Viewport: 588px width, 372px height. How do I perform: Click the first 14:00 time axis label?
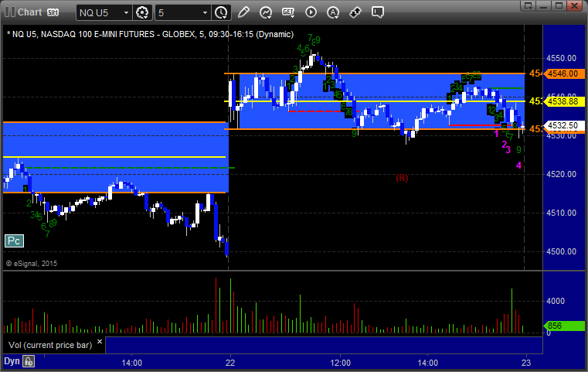pyautogui.click(x=131, y=363)
